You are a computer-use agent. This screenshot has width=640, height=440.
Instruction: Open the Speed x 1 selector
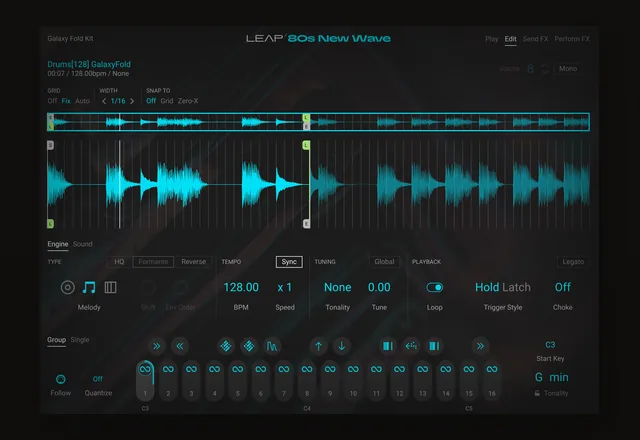tap(284, 287)
